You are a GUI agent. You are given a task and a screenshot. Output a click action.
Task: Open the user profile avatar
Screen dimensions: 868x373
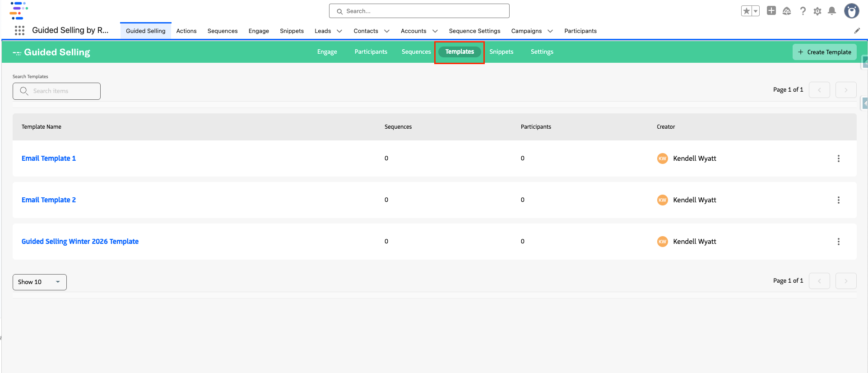(x=851, y=11)
